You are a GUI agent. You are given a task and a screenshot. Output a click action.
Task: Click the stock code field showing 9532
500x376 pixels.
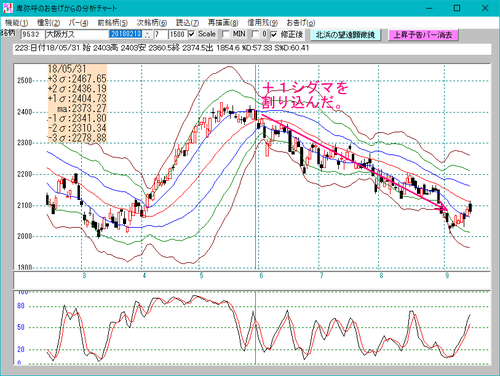[x=32, y=34]
